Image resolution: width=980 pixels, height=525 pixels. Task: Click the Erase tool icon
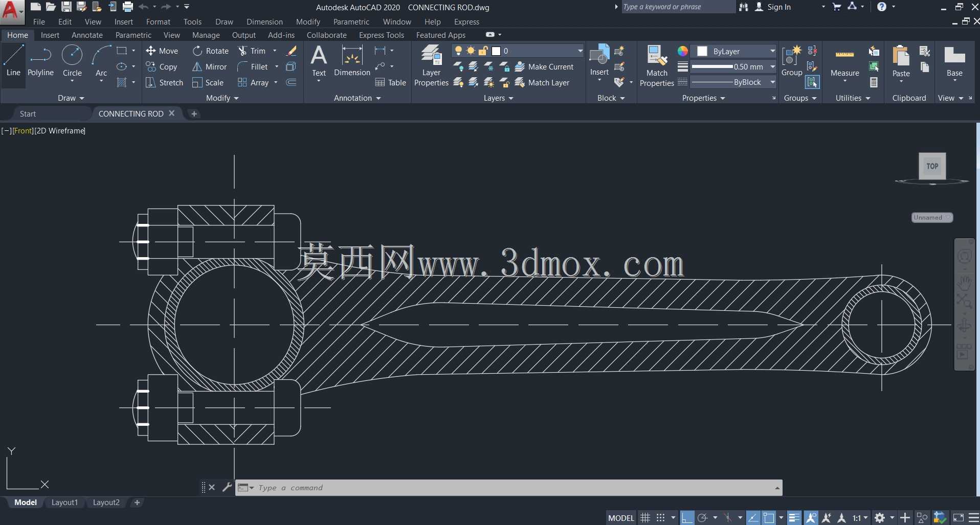point(291,51)
